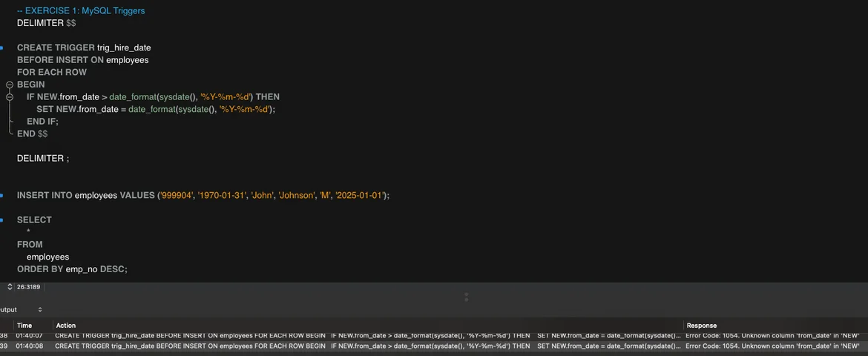This screenshot has width=868, height=356.
Task: Click the cursor position indicator 26:3189
Action: click(x=28, y=286)
